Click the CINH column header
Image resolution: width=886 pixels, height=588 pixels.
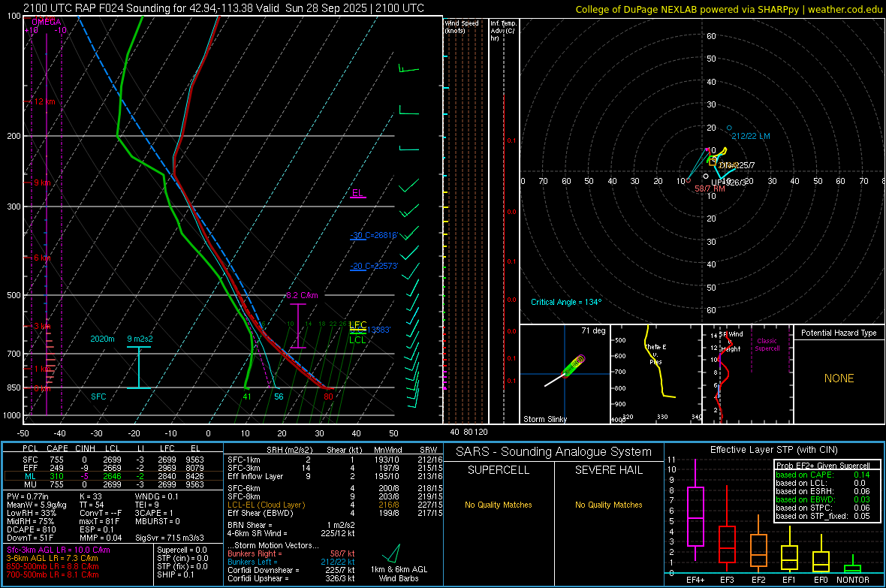click(85, 448)
